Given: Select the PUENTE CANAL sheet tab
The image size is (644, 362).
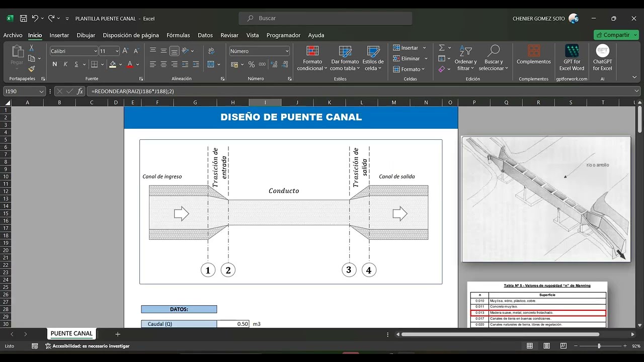Looking at the screenshot, I should [x=72, y=333].
